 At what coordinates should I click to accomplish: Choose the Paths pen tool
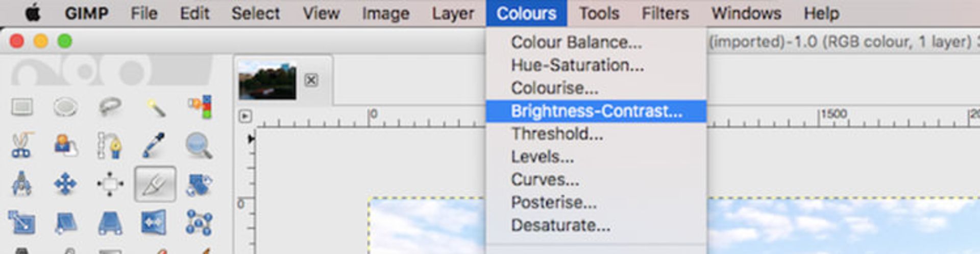coord(110,146)
